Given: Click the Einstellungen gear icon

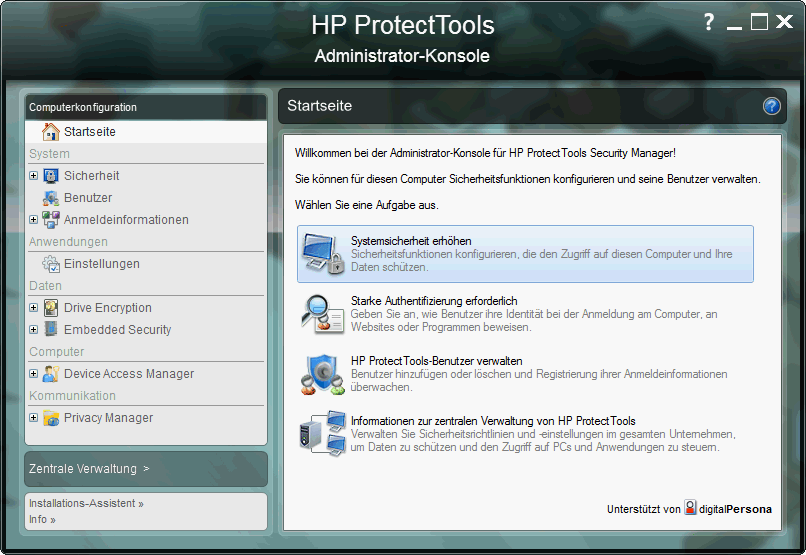Looking at the screenshot, I should (50, 264).
